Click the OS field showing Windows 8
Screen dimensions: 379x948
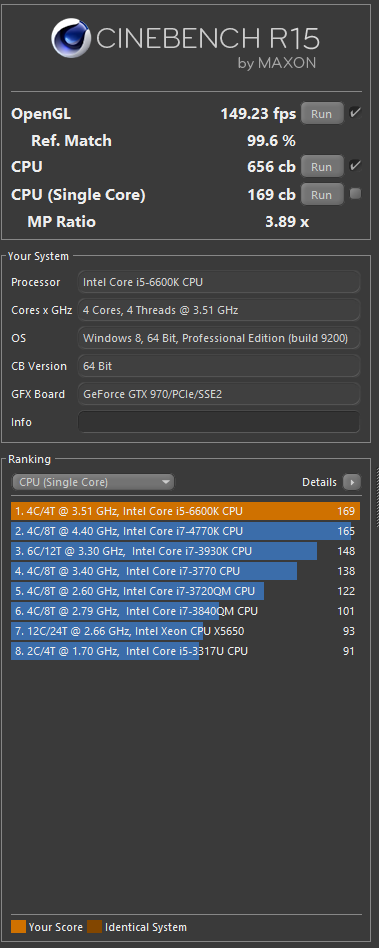click(x=219, y=338)
